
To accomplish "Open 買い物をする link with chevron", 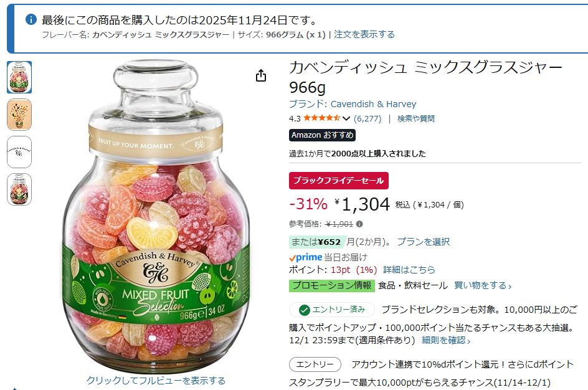I will (483, 285).
